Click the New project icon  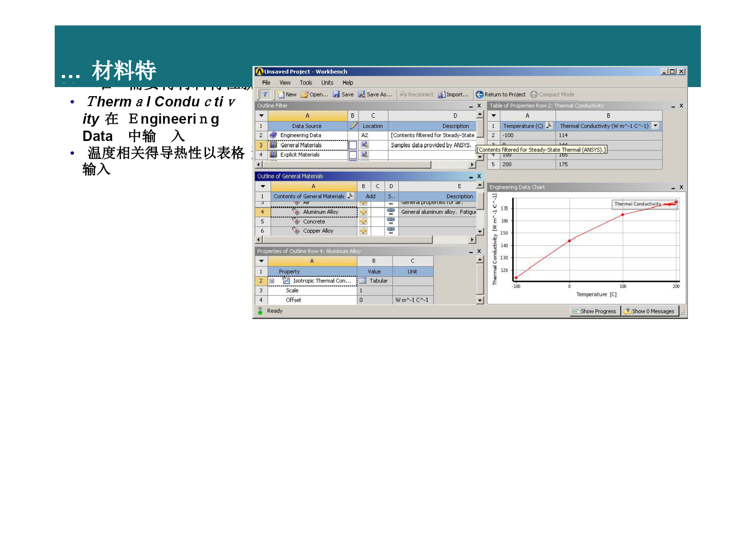pyautogui.click(x=281, y=94)
